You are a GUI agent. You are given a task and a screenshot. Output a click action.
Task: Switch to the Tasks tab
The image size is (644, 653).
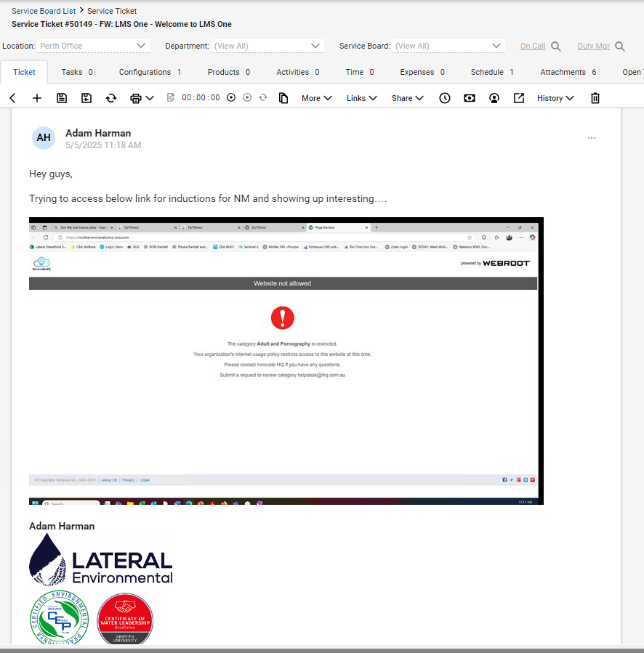(x=77, y=72)
